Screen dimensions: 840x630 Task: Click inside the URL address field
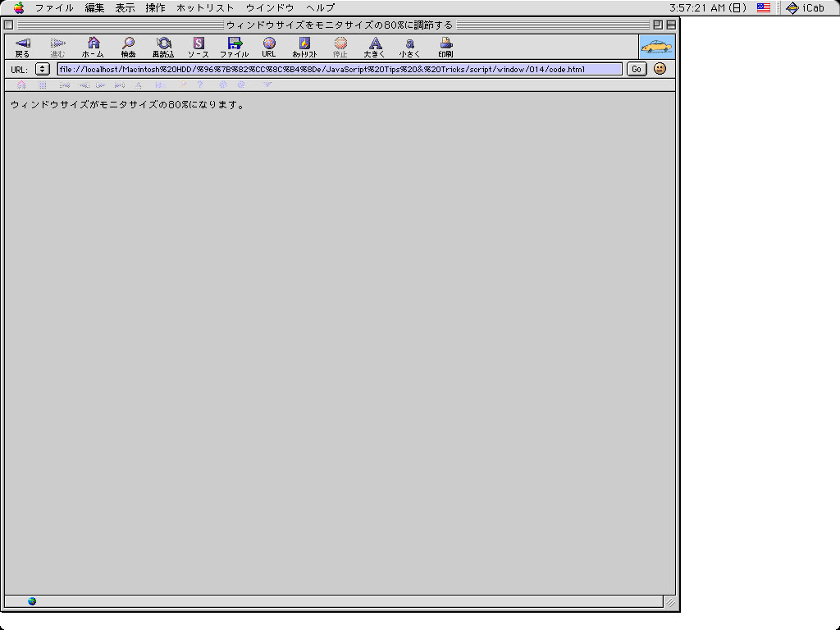tap(339, 69)
